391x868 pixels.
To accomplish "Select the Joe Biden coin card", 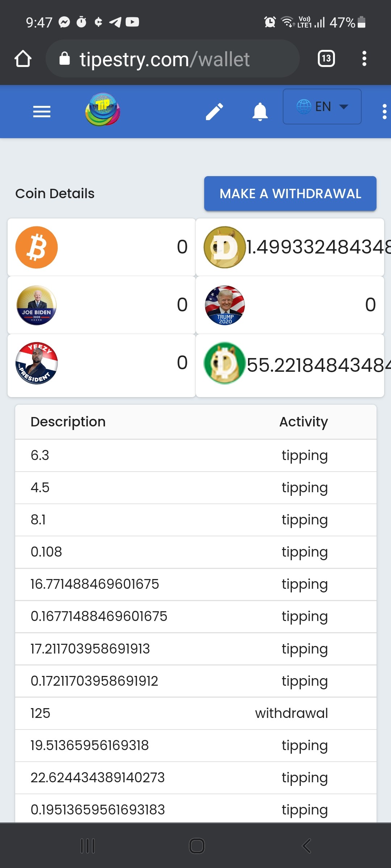I will (101, 305).
